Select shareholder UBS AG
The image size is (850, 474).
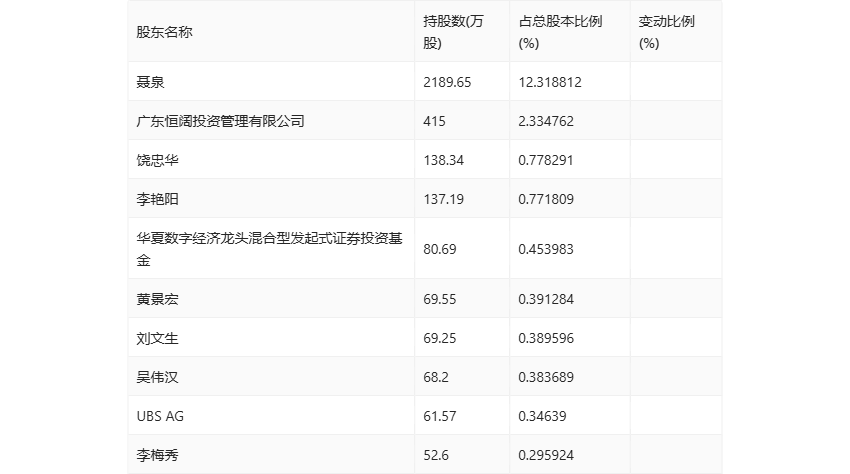160,416
